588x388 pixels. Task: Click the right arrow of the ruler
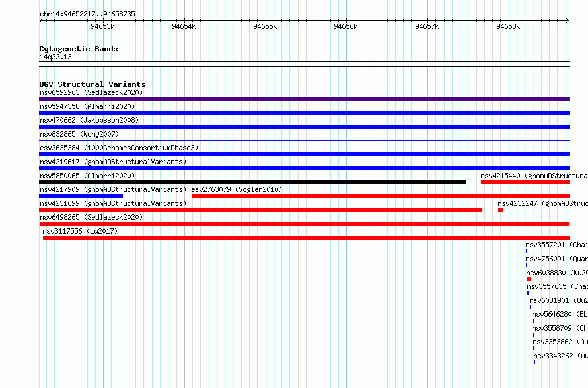(568, 21)
